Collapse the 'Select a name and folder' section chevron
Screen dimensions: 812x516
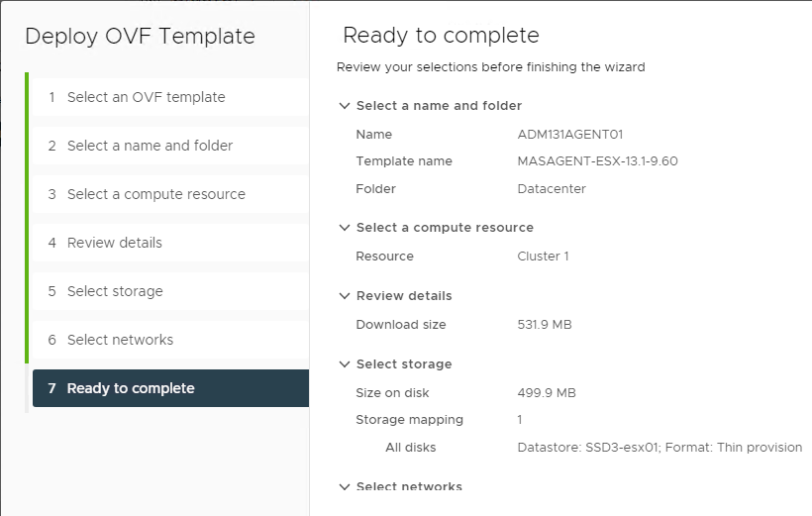point(345,106)
